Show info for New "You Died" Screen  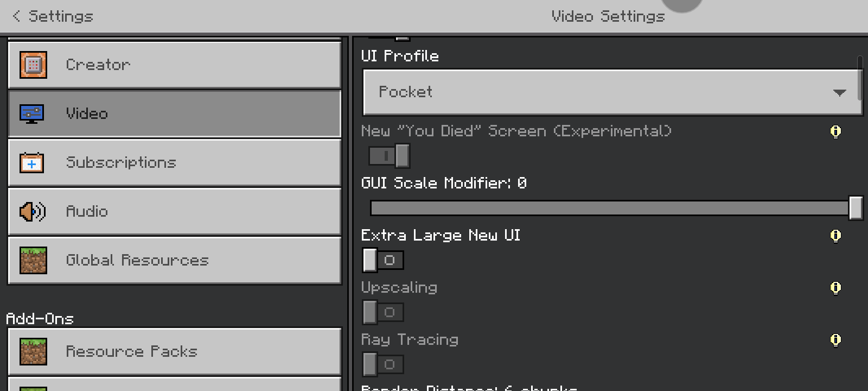click(835, 131)
